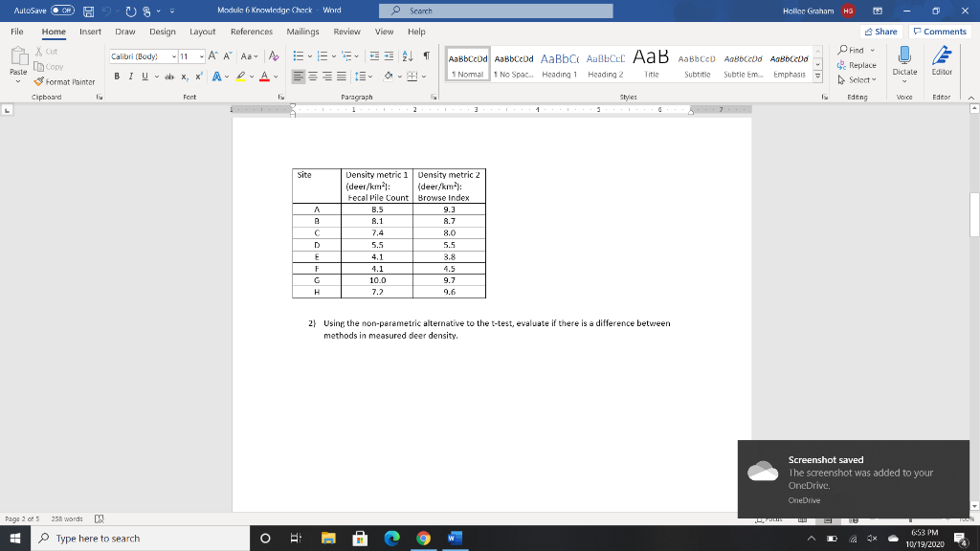This screenshot has height=551, width=980.
Task: Apply italic formatting
Action: coord(131,76)
